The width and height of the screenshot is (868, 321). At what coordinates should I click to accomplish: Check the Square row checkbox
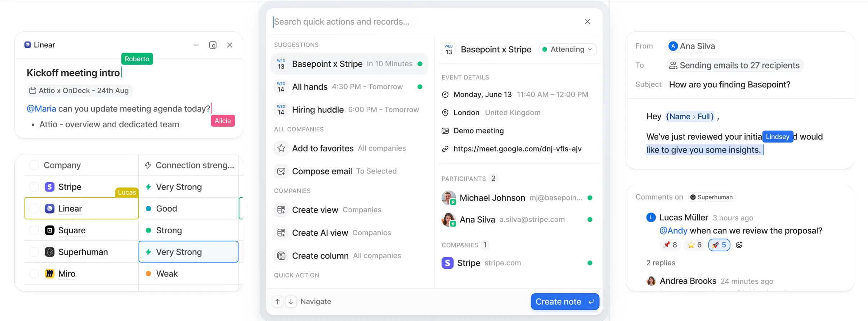34,230
